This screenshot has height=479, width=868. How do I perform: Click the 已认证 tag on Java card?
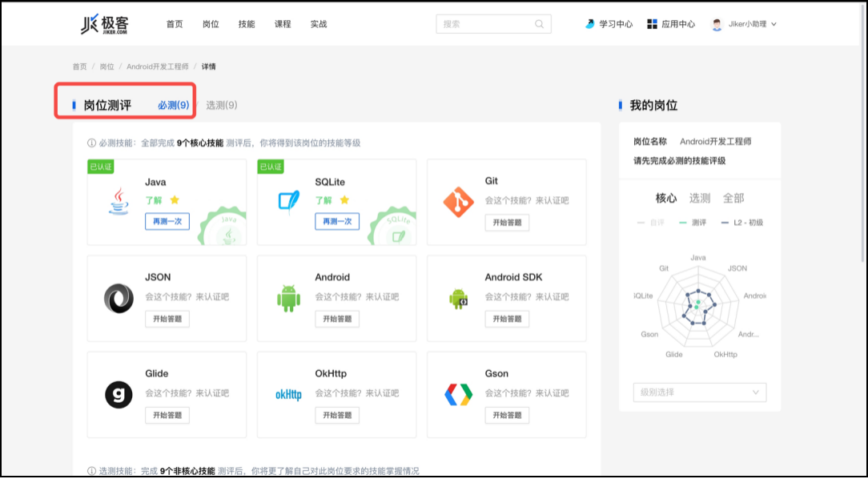pos(101,167)
